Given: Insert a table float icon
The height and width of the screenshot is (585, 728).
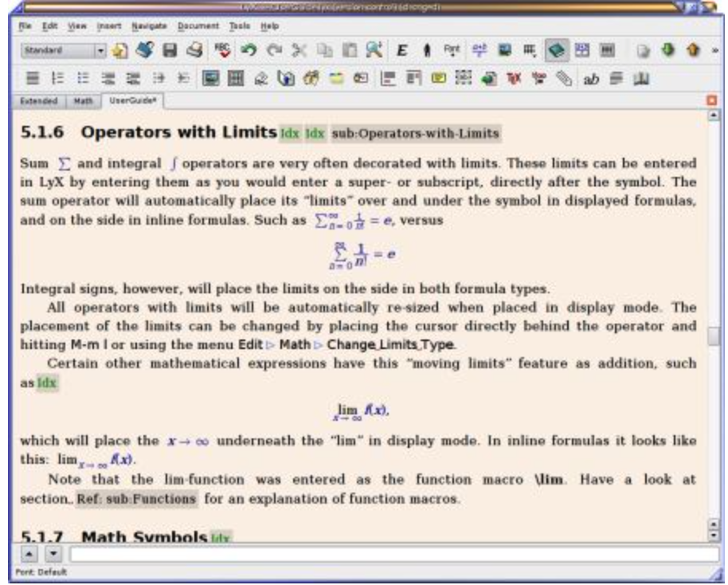Looking at the screenshot, I should pos(236,78).
